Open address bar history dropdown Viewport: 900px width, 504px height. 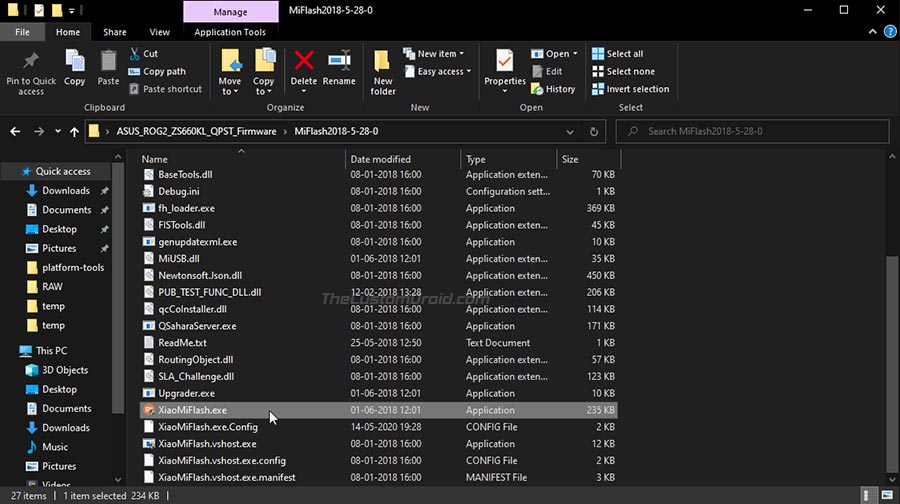pos(569,131)
